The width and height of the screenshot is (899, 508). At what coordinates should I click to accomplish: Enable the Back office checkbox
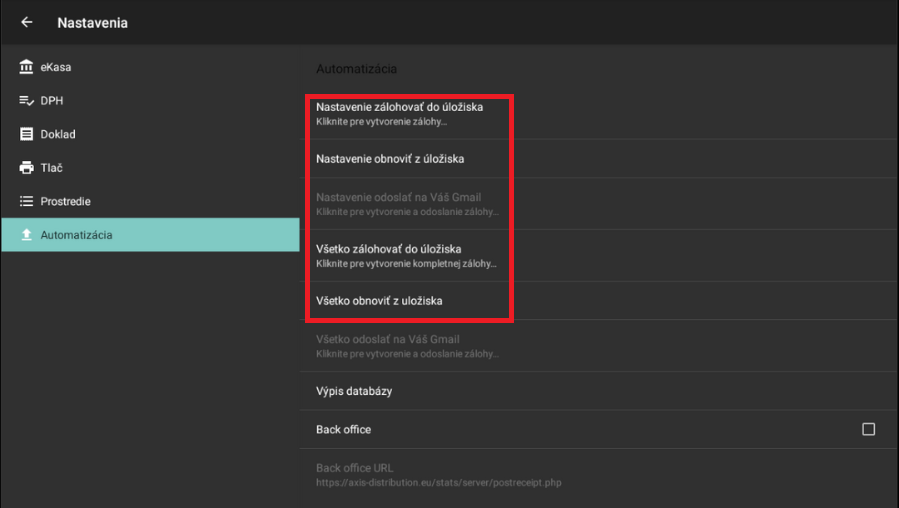[x=868, y=429]
